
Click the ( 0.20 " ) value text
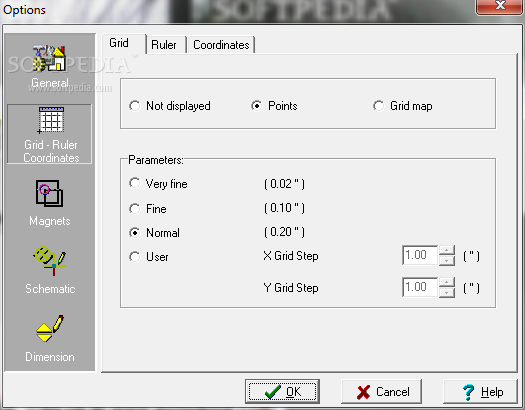(x=284, y=232)
